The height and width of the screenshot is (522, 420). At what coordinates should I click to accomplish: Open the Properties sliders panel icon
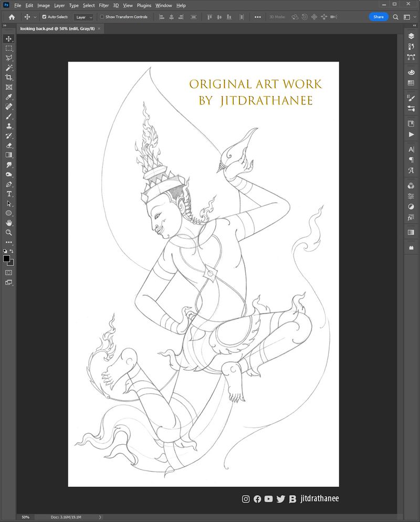click(411, 196)
